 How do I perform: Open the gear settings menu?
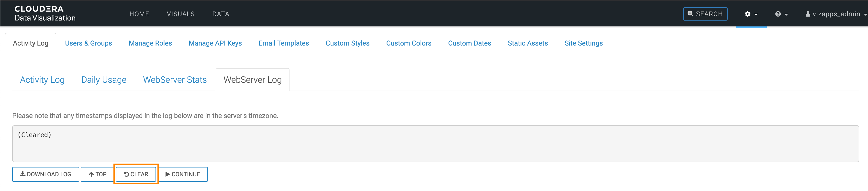click(x=751, y=14)
